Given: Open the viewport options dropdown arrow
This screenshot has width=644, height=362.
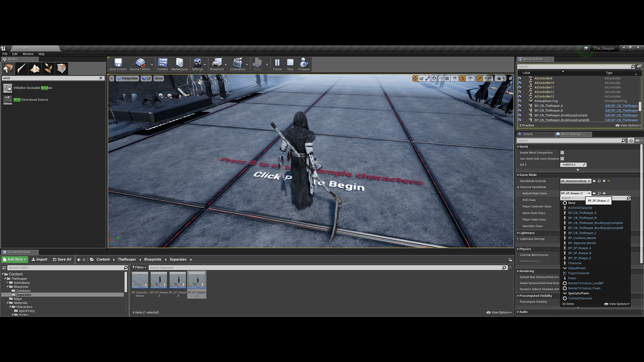Looking at the screenshot, I should coord(111,78).
